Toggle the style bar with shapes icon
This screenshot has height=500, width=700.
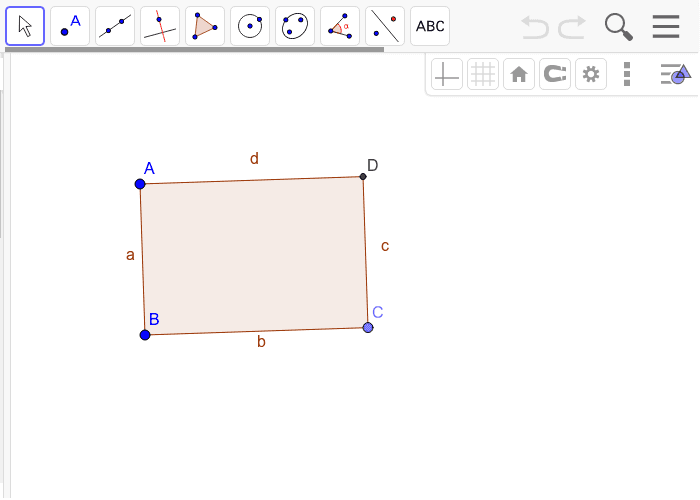pos(675,74)
